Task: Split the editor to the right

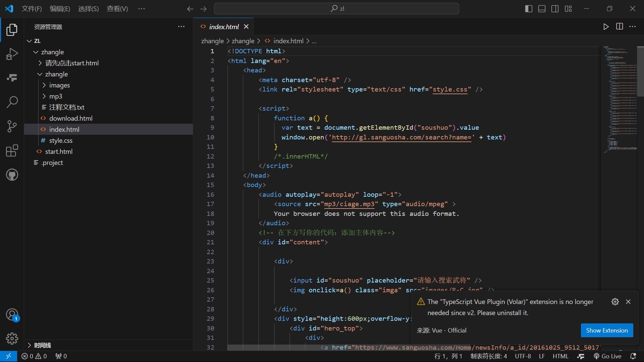Action: coord(620,27)
